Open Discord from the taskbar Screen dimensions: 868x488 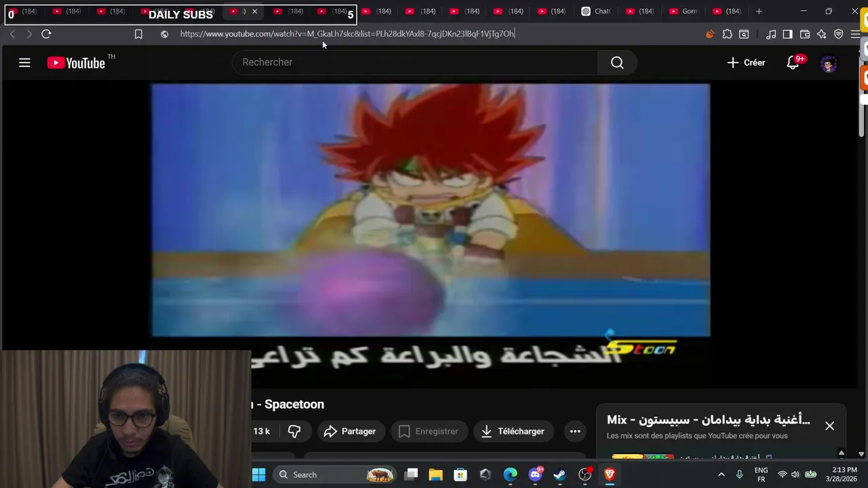click(535, 474)
